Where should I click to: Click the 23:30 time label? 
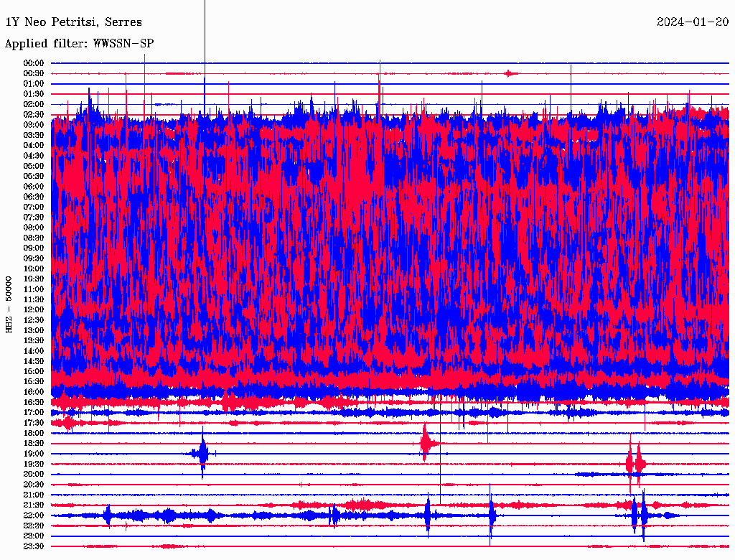pyautogui.click(x=34, y=546)
